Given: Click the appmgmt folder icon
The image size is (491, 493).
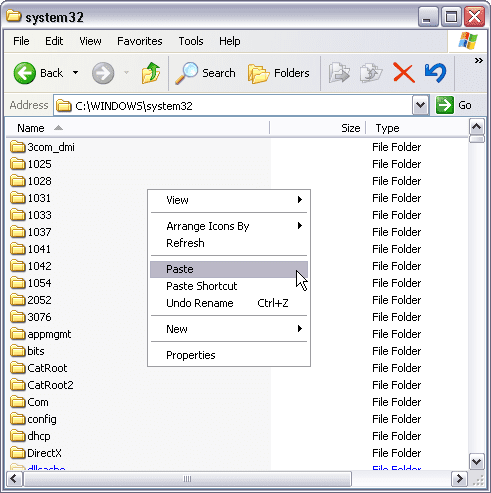Looking at the screenshot, I should 17,334.
